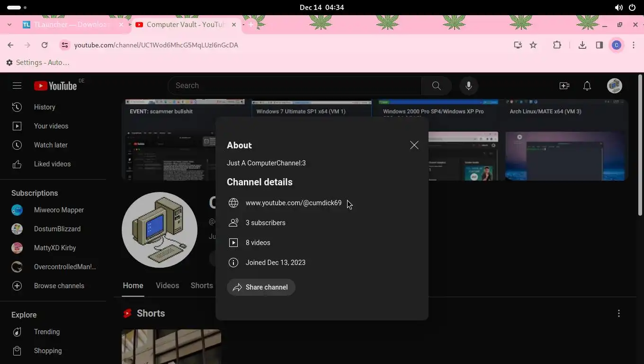Viewport: 644px width, 364px height.
Task: Click the "8 videos" text
Action: (258, 243)
